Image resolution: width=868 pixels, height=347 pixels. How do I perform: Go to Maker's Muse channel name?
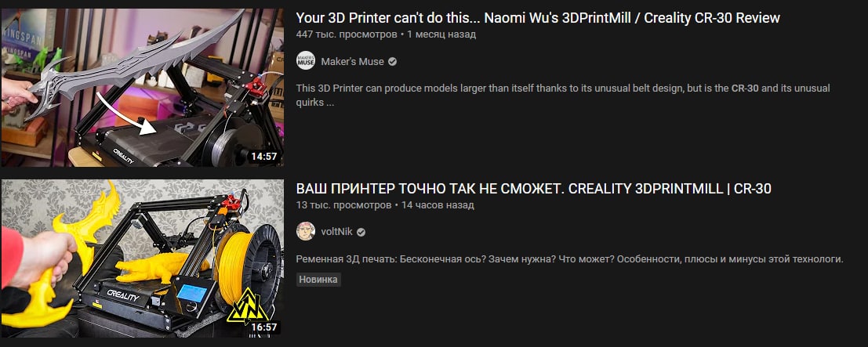click(x=352, y=61)
